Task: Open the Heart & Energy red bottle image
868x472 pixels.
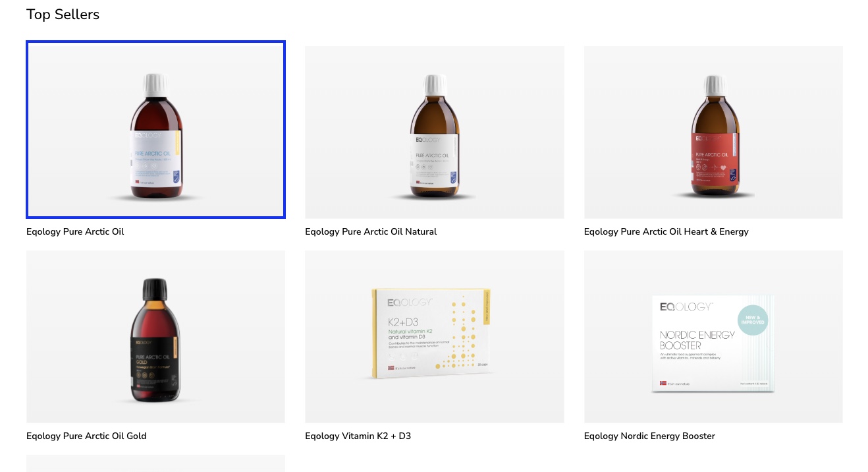Action: click(x=713, y=132)
